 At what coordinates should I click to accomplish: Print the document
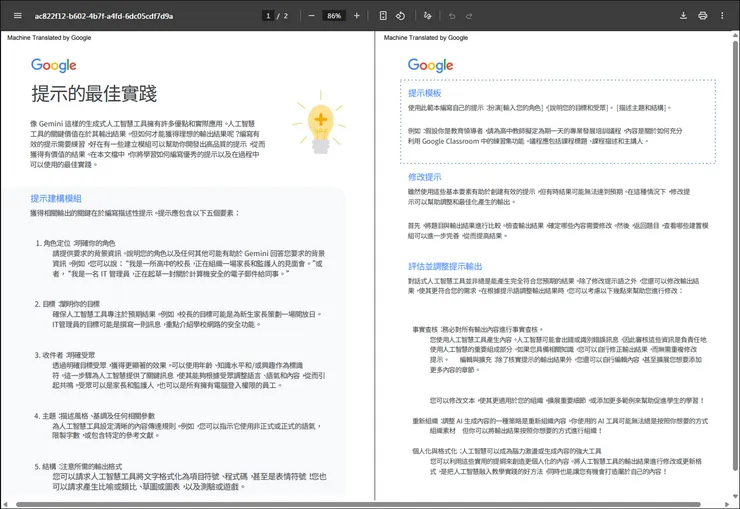703,16
